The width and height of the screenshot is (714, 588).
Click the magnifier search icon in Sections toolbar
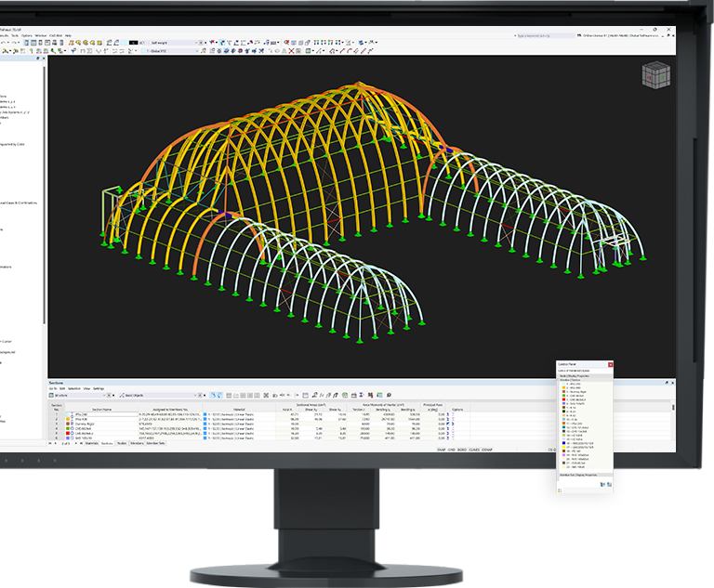[389, 395]
